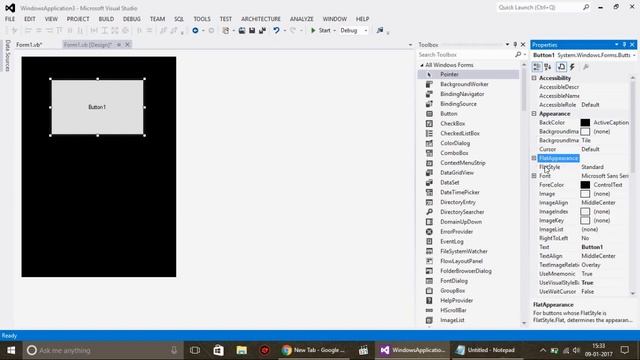
Task: Expand the FlatAppearance property
Action: 534,158
